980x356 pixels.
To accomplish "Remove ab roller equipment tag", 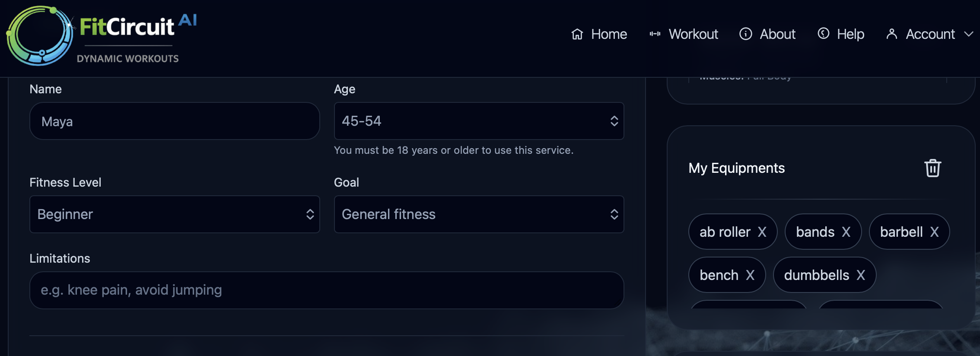I will pos(762,232).
